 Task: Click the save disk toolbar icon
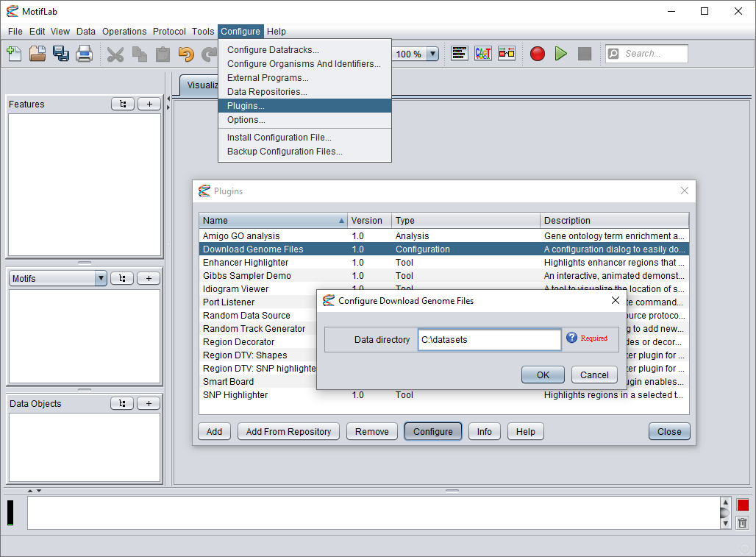click(x=60, y=54)
